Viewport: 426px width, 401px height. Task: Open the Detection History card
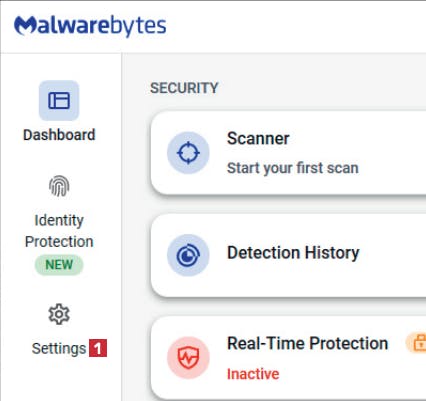(288, 255)
